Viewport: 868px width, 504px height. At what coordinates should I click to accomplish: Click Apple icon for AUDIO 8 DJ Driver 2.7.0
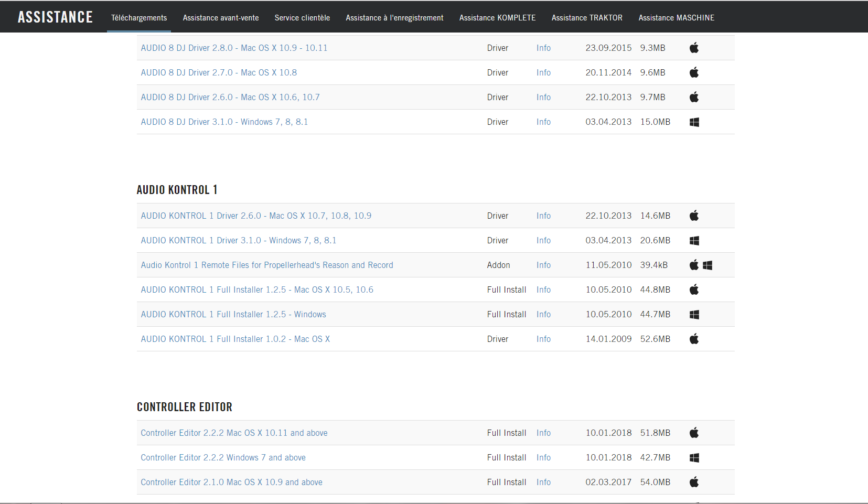pyautogui.click(x=694, y=72)
